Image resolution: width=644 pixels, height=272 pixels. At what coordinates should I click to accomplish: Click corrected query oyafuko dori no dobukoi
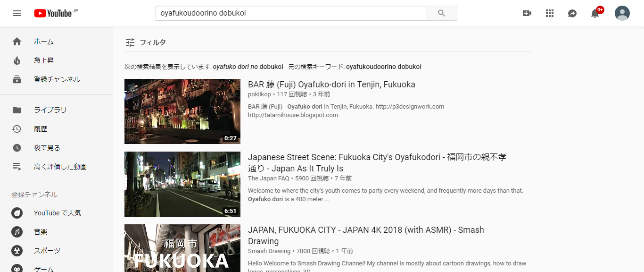[248, 67]
